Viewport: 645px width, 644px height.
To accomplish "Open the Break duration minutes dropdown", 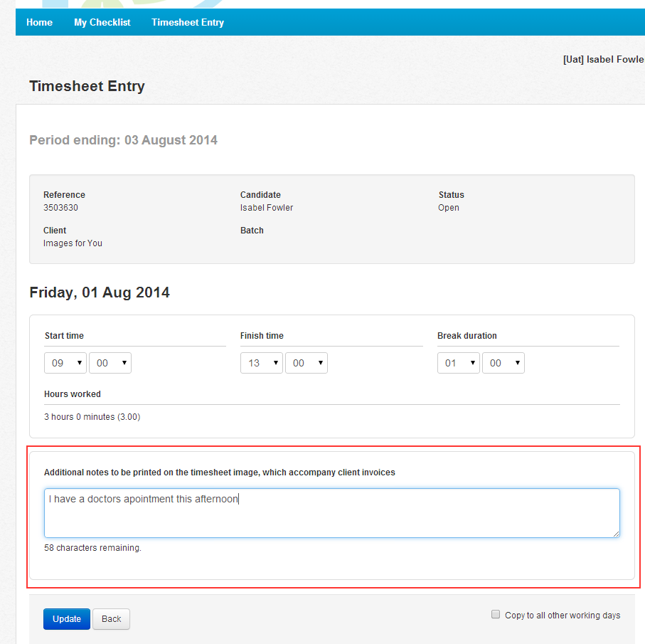I will click(503, 363).
